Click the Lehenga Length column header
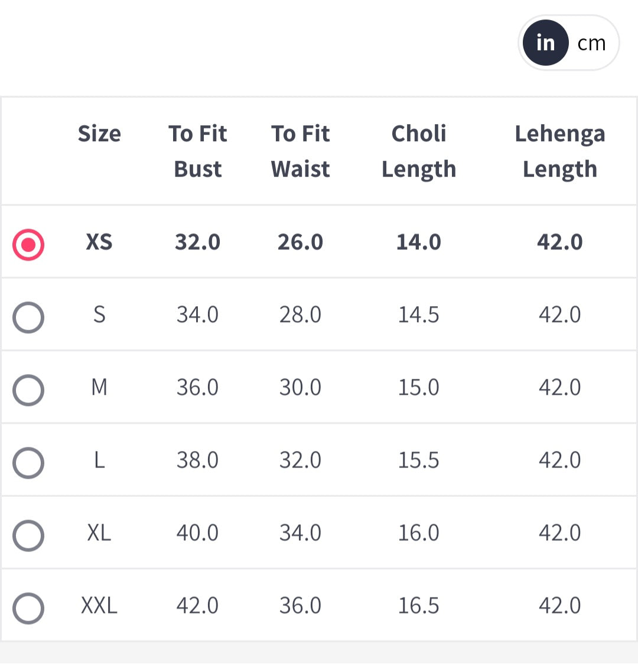The height and width of the screenshot is (672, 638). click(559, 151)
